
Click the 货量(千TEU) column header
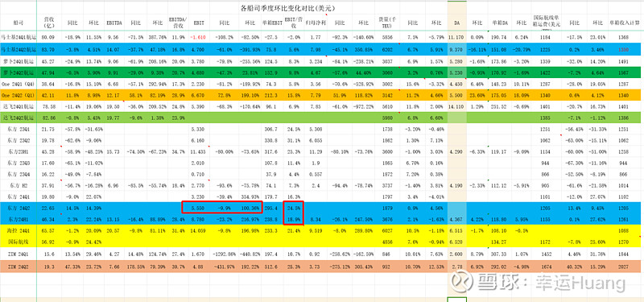[387, 23]
